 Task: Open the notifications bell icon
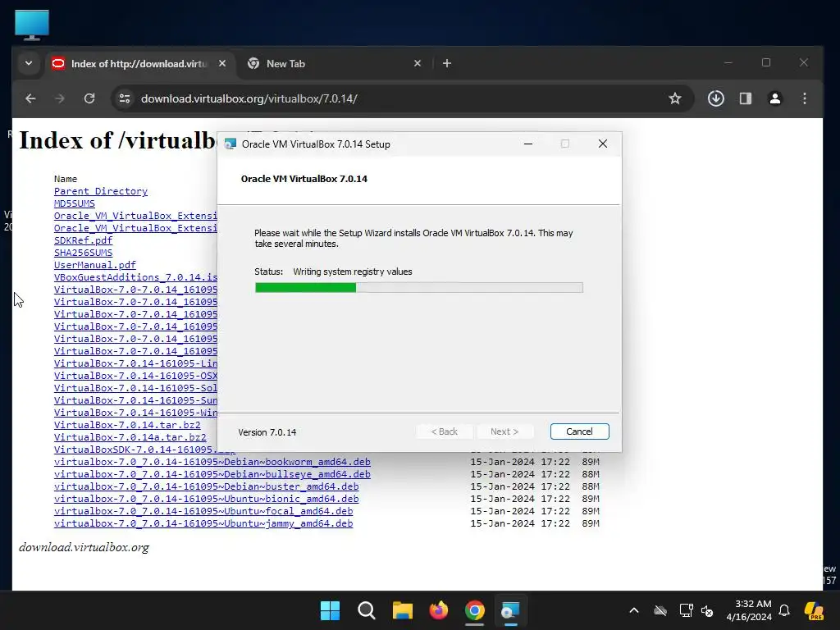pos(783,610)
